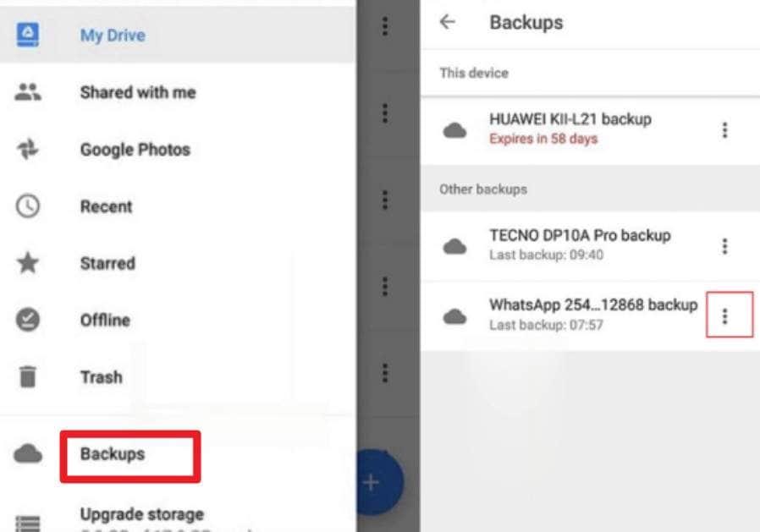Tap the star icon for Starred items
Viewport: 760px width, 532px height.
28,263
